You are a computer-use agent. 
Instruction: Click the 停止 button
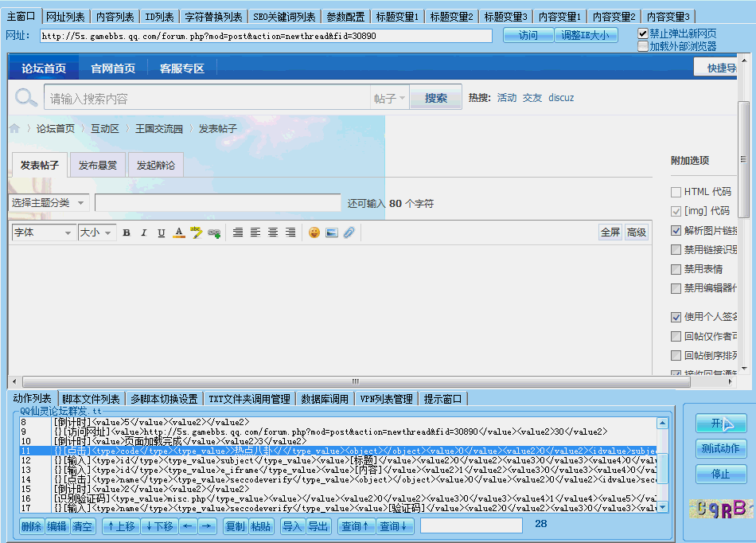pyautogui.click(x=721, y=474)
